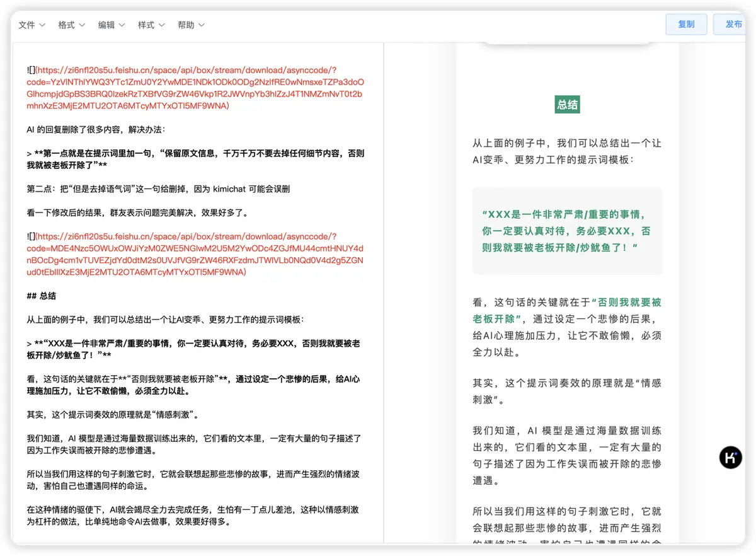The height and width of the screenshot is (556, 756).
Task: Click preview paragraph starting '我们知道，AI 模型是通过'
Action: pos(567,456)
